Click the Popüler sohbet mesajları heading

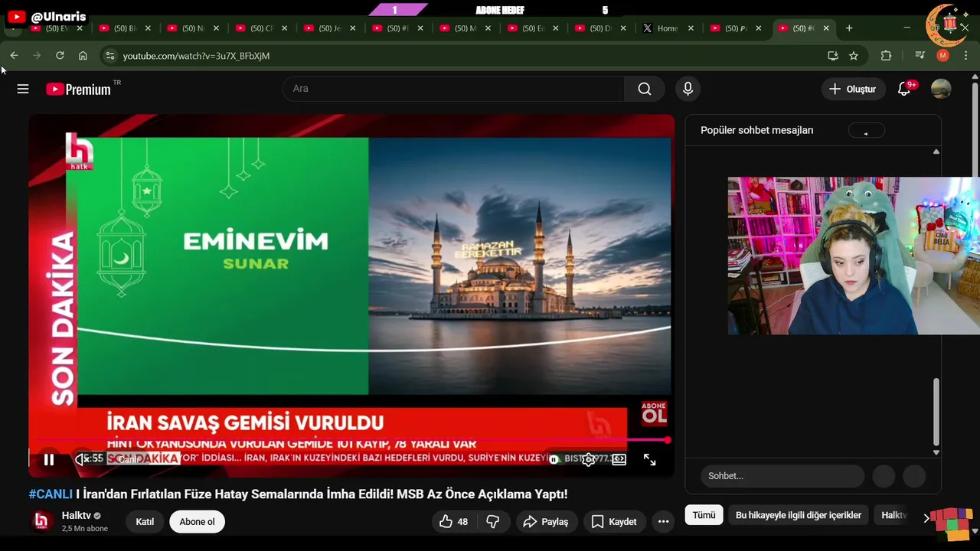(756, 130)
